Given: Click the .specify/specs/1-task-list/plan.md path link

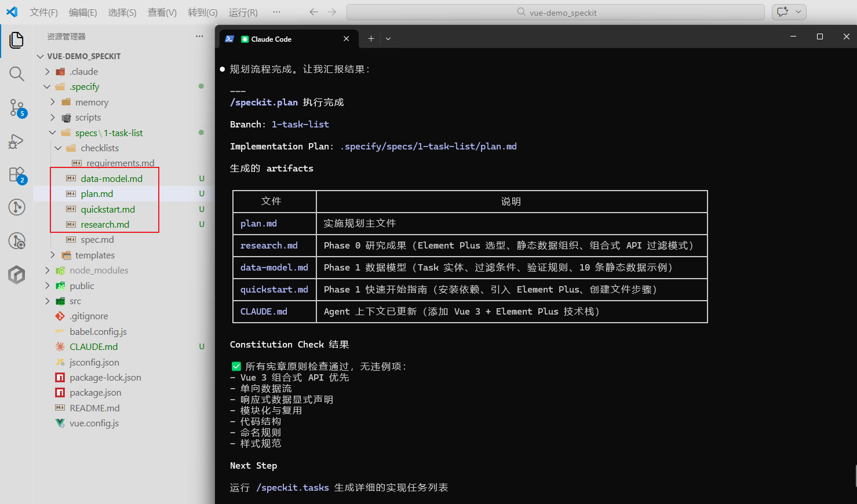Looking at the screenshot, I should click(x=428, y=147).
